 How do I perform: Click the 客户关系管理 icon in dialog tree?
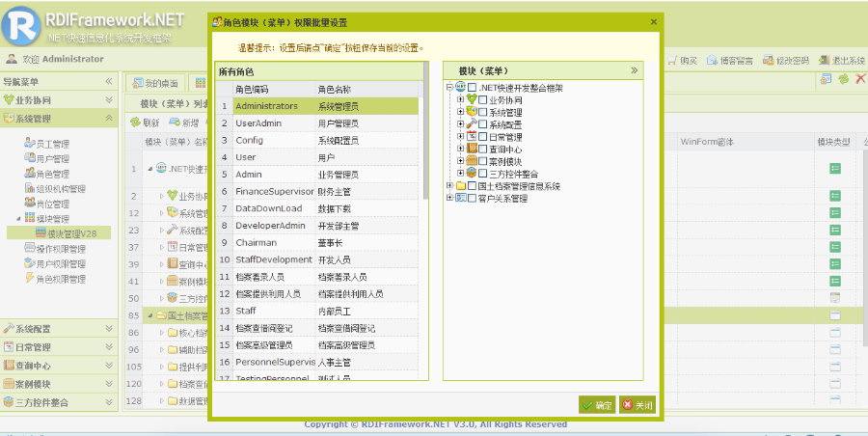461,198
